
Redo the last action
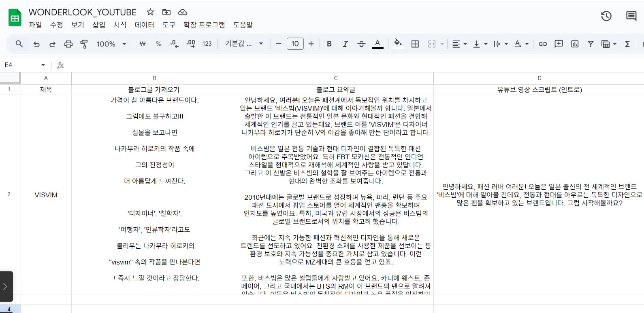click(52, 44)
